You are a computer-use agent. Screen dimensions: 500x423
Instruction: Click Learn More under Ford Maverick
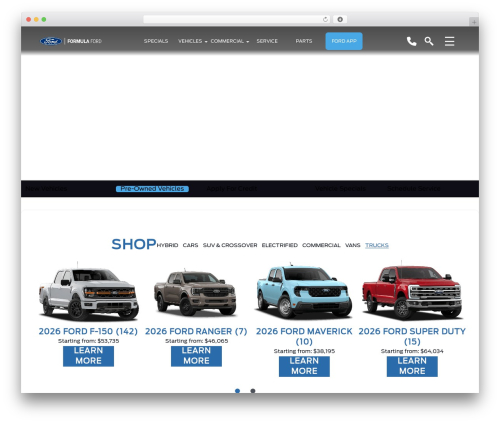click(x=304, y=366)
